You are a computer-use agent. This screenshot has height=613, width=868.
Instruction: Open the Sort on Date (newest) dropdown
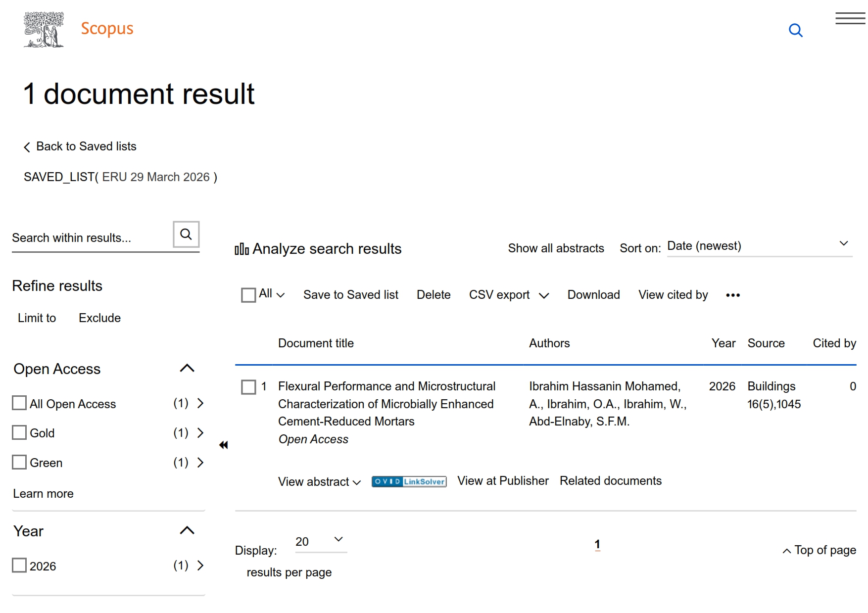(759, 246)
